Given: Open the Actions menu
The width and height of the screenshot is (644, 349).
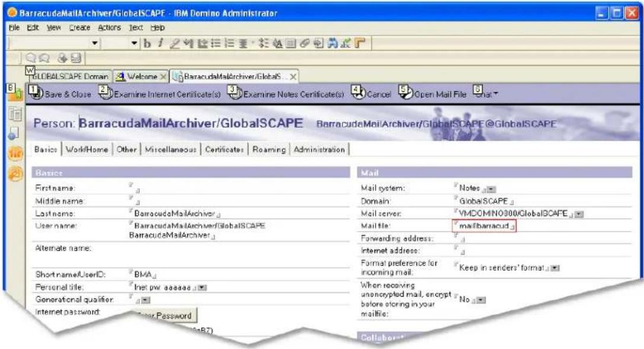Looking at the screenshot, I should coord(109,27).
